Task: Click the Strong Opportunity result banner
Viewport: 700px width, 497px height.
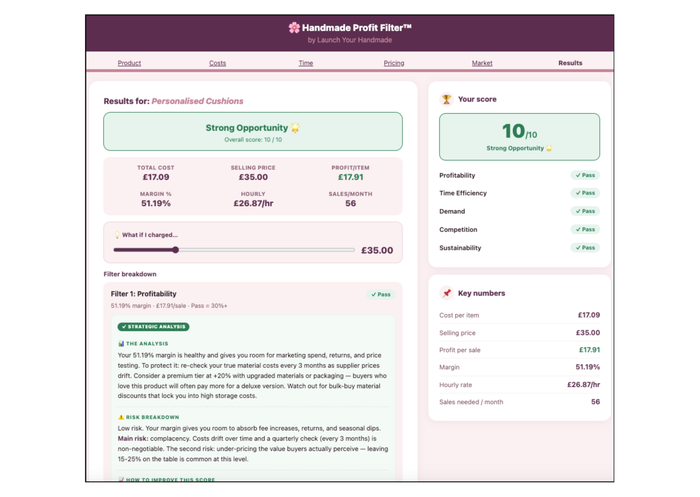Action: [253, 131]
